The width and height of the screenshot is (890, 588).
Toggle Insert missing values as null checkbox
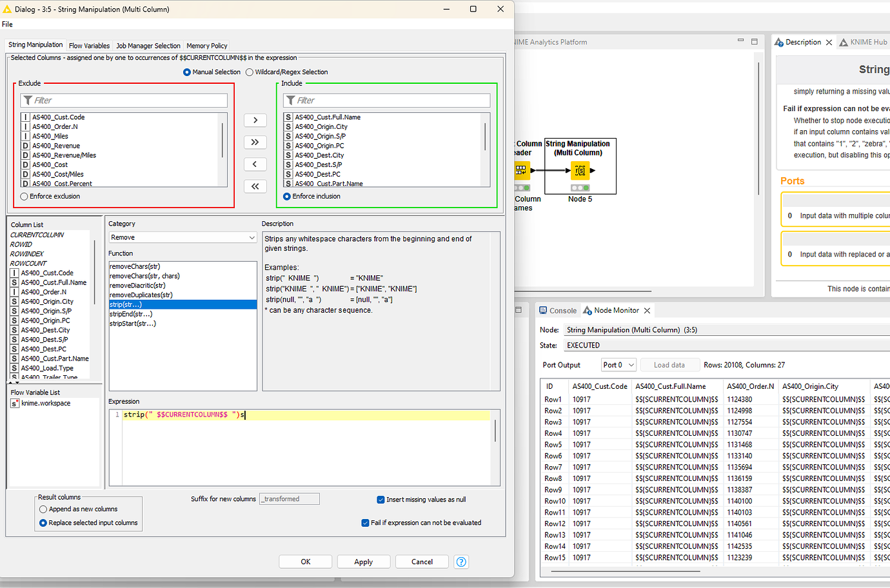coord(381,500)
